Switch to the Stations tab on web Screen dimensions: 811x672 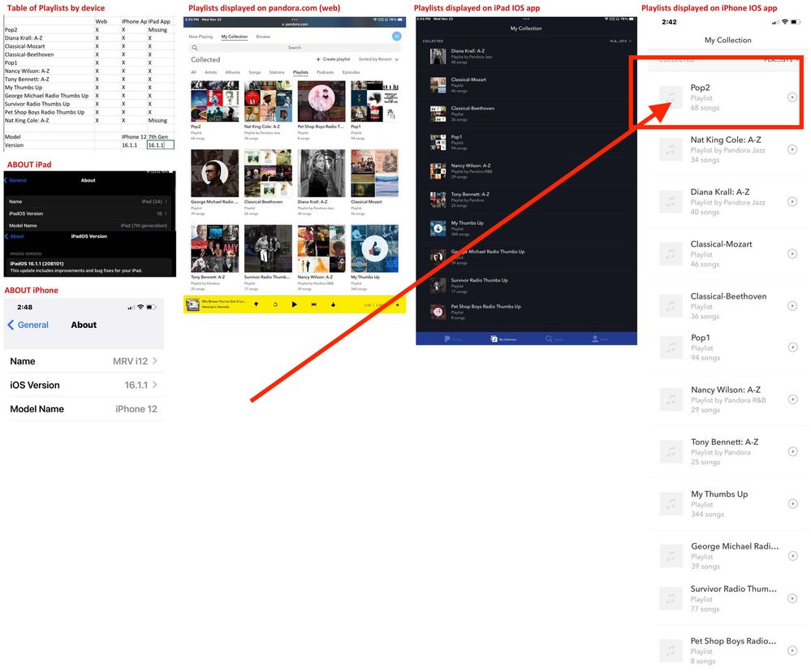tap(277, 72)
